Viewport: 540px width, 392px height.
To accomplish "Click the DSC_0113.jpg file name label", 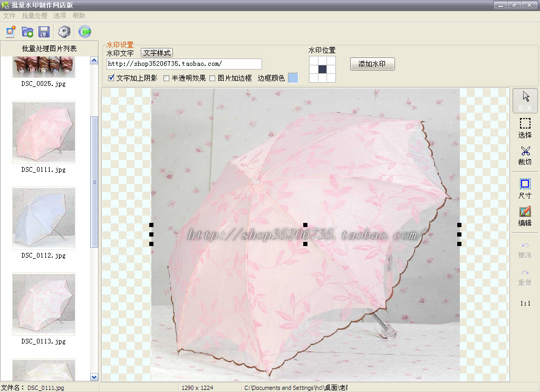I will point(43,341).
